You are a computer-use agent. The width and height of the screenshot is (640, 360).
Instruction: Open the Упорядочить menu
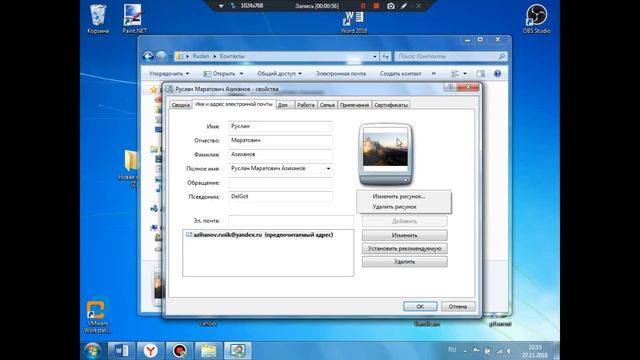(169, 73)
